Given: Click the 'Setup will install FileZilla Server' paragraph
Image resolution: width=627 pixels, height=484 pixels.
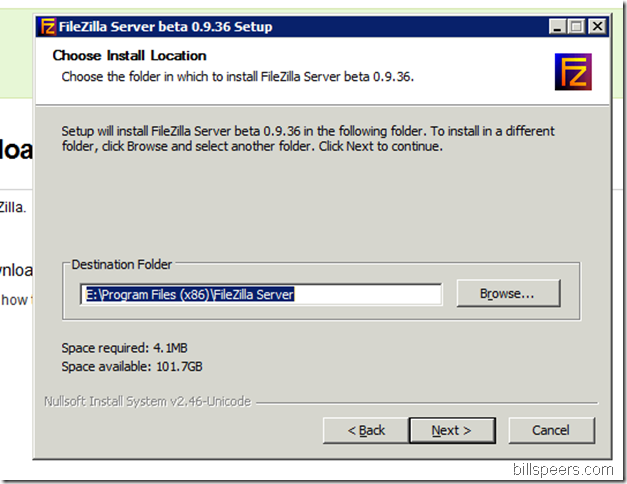Looking at the screenshot, I should point(308,139).
